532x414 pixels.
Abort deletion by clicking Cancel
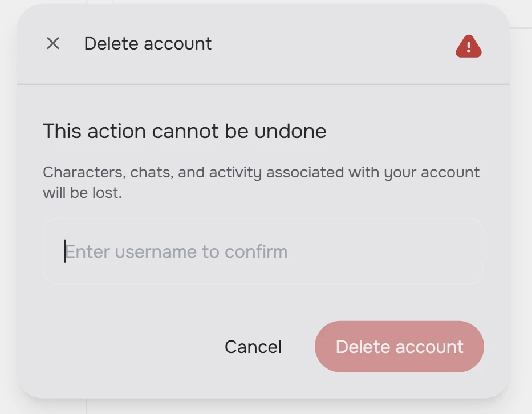coord(253,346)
